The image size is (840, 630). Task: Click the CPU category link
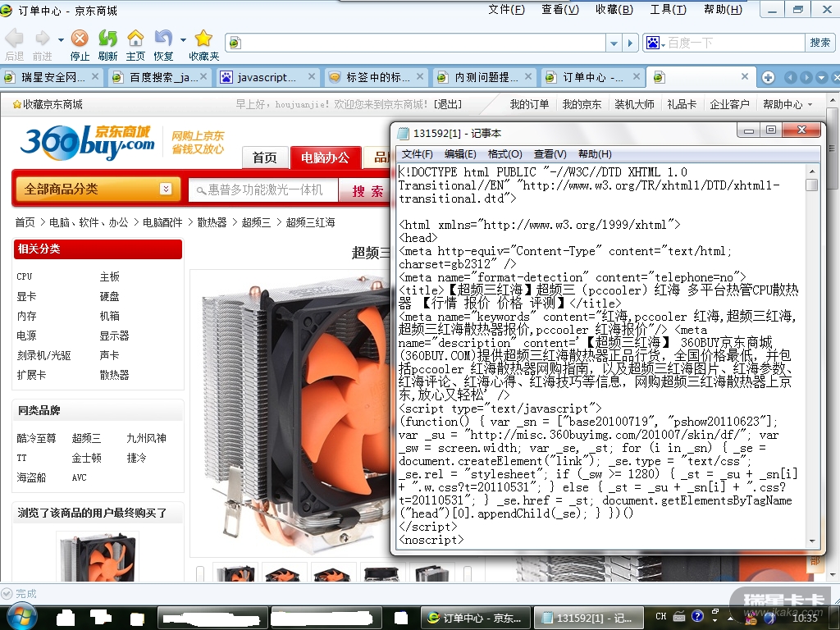tap(25, 276)
